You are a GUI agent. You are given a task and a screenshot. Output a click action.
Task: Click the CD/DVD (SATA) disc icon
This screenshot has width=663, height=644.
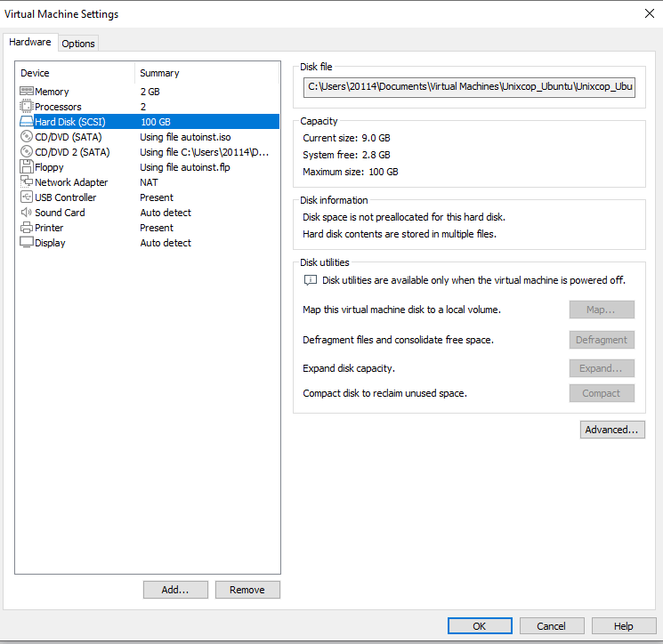pyautogui.click(x=26, y=136)
